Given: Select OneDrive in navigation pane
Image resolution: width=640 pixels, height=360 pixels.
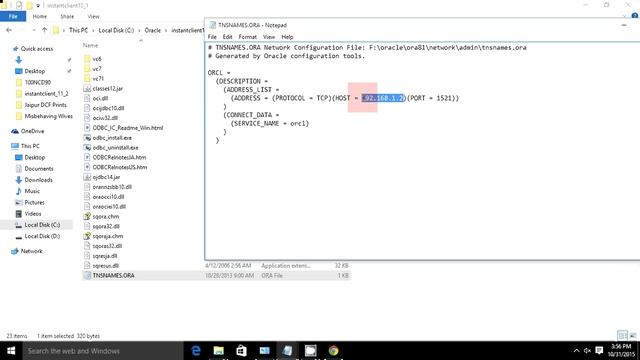Looking at the screenshot, I should (32, 131).
